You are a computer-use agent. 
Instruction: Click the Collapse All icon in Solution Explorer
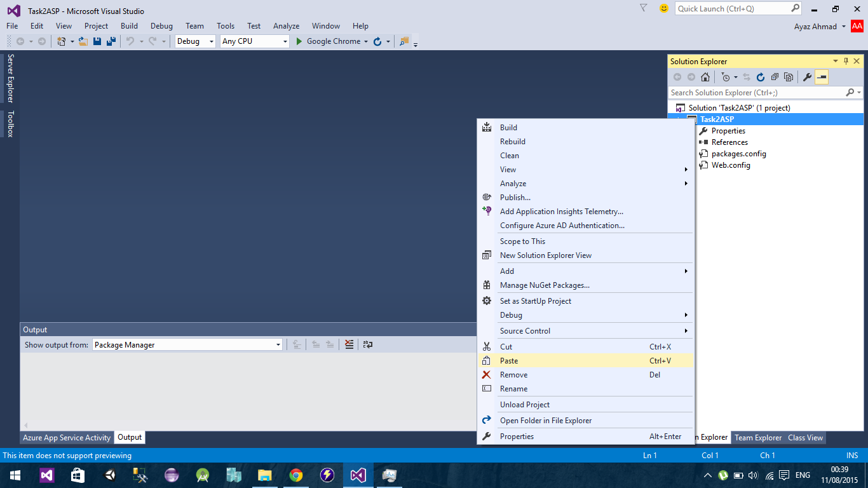coord(775,78)
